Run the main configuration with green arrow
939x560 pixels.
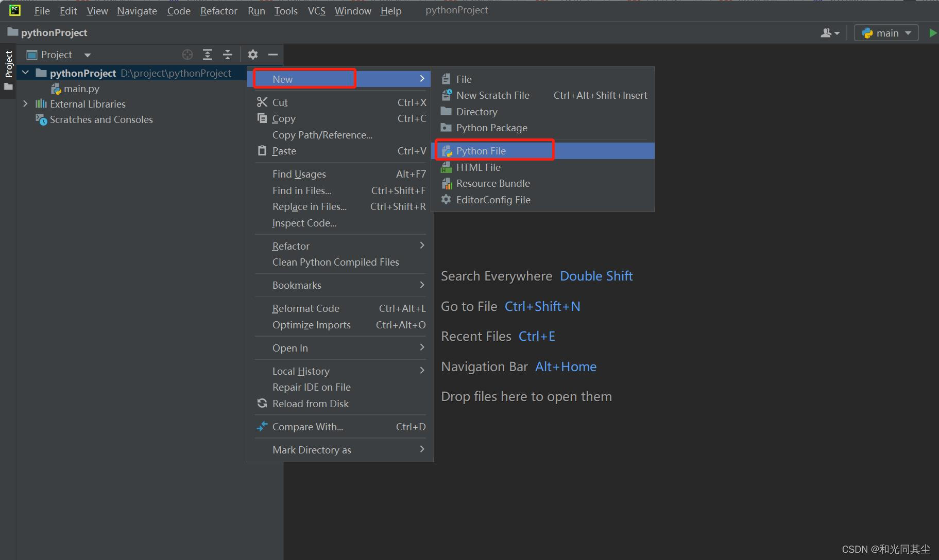(x=933, y=32)
